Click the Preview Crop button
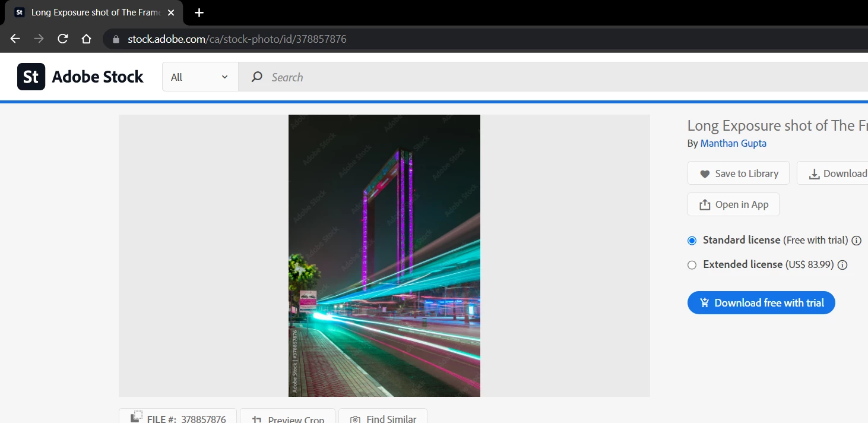The height and width of the screenshot is (423, 868). click(x=288, y=416)
